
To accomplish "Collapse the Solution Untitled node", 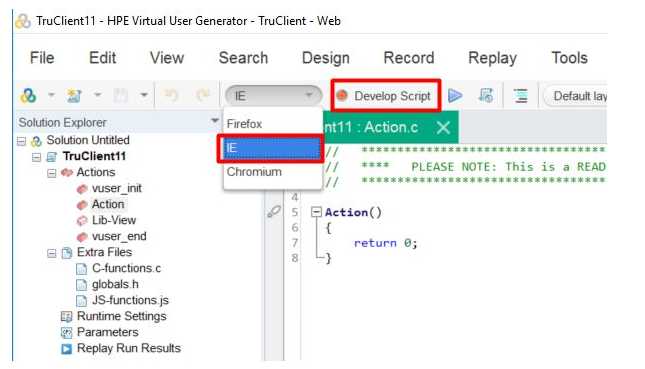I will click(21, 141).
